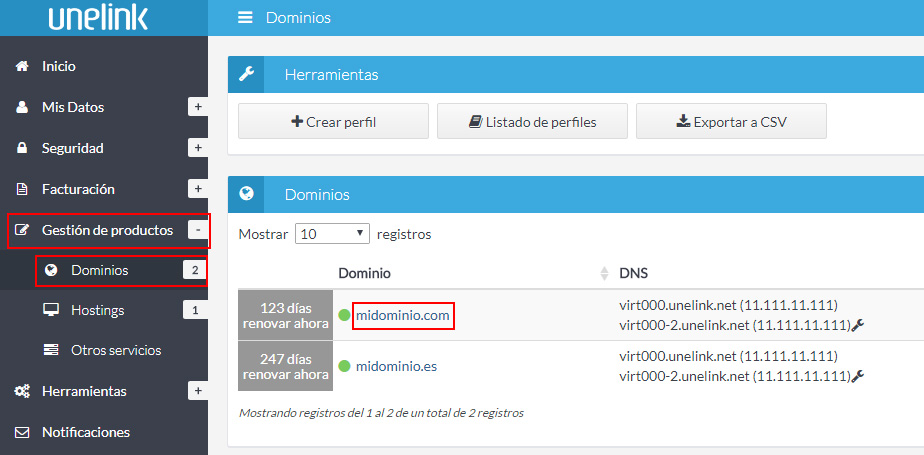Click the Mostrando registros summary text
Image resolution: width=924 pixels, height=455 pixels.
(x=381, y=413)
